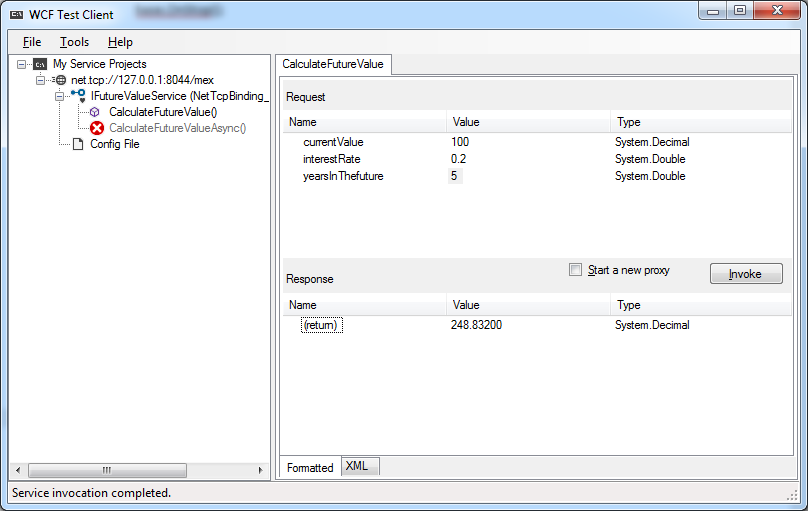This screenshot has height=511, width=808.
Task: Click the Config File document icon
Action: coord(78,144)
